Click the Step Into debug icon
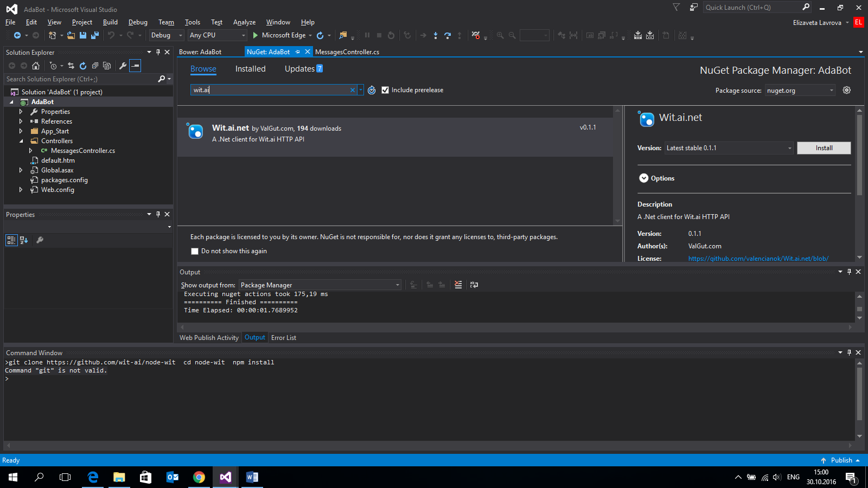The height and width of the screenshot is (488, 868). 436,35
